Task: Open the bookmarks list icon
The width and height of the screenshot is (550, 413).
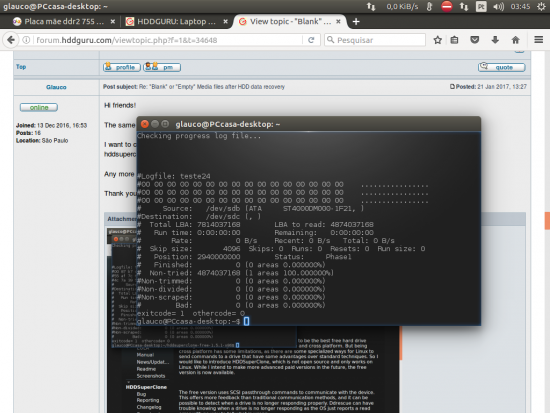Action: tap(454, 40)
